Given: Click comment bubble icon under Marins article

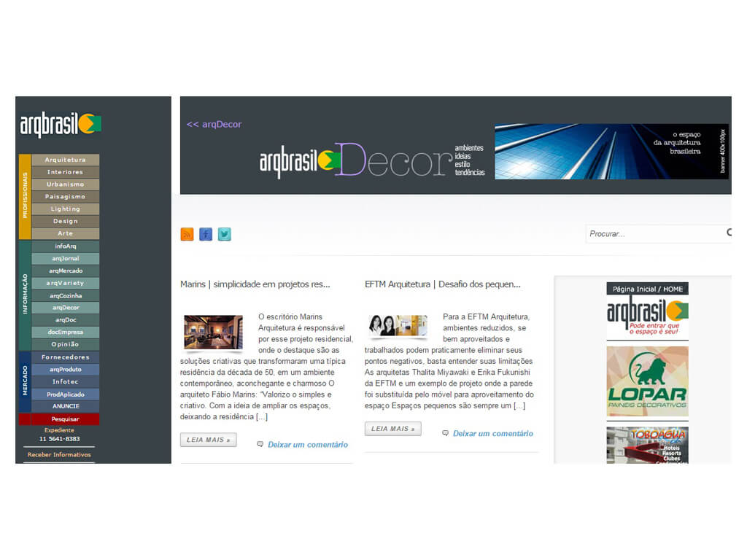Looking at the screenshot, I should (260, 444).
